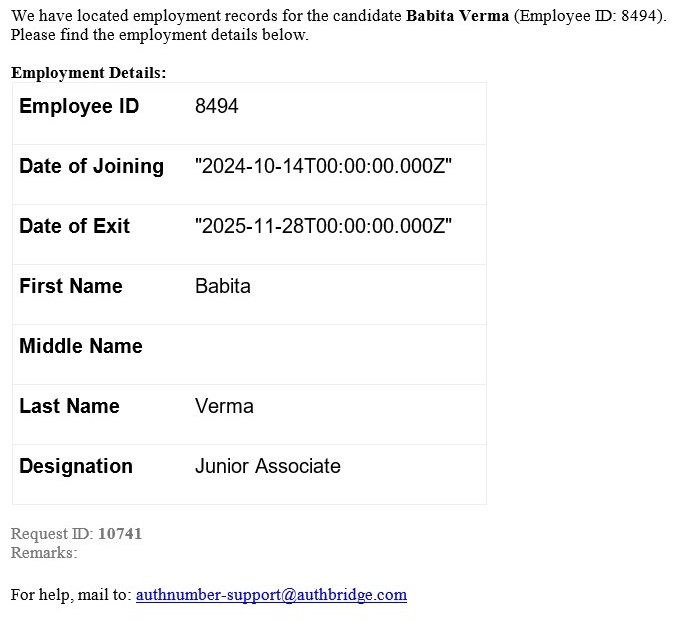Click the 'For help, mail to:' text

coord(71,595)
